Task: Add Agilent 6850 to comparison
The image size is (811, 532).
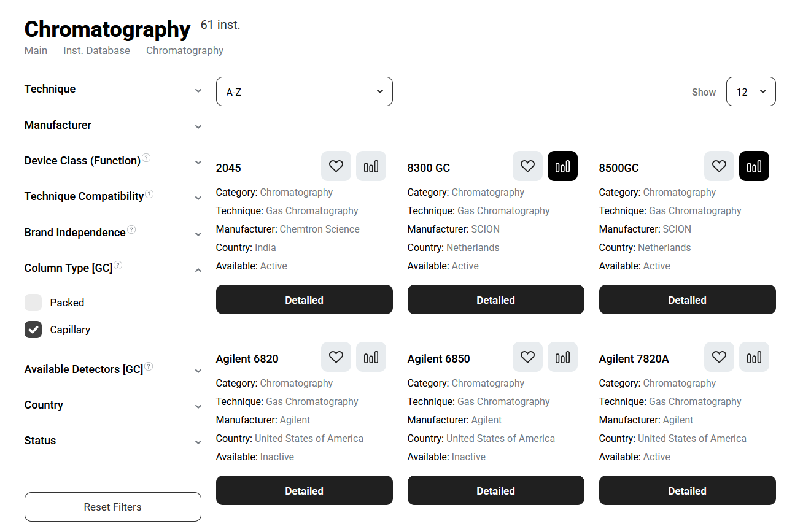Action: tap(562, 357)
